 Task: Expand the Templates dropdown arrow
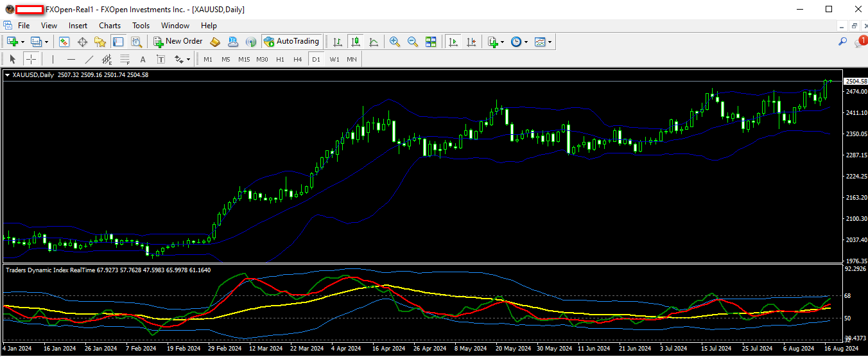(550, 42)
